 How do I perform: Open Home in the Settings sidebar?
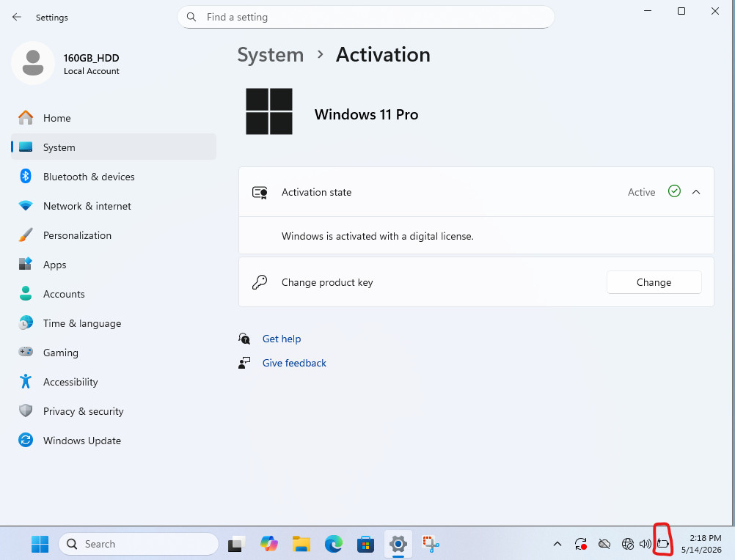(114, 118)
